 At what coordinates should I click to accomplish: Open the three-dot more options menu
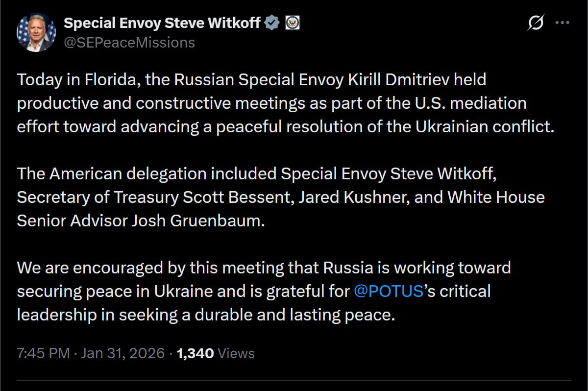pos(562,23)
